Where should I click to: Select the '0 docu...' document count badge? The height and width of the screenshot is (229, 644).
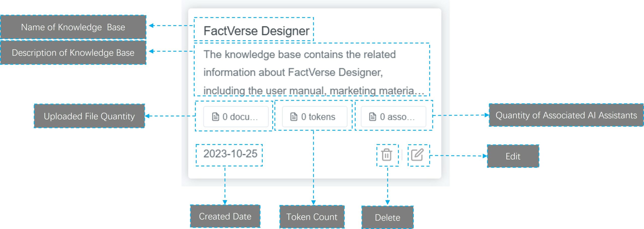click(236, 117)
